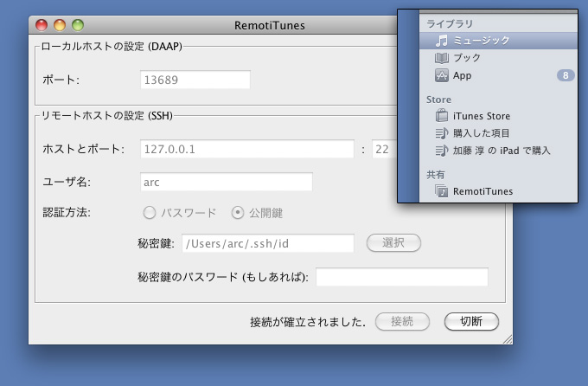Click the App library icon
588x386 pixels.
[x=442, y=76]
